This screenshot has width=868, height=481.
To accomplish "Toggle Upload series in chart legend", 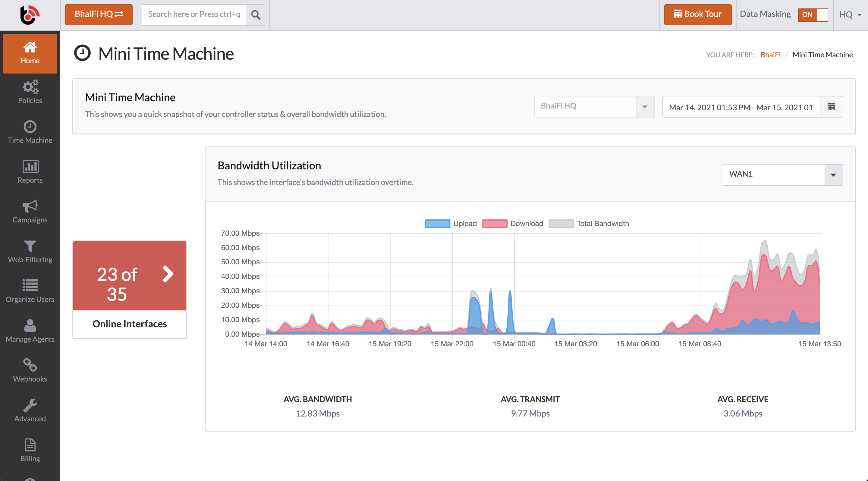I will click(x=437, y=223).
